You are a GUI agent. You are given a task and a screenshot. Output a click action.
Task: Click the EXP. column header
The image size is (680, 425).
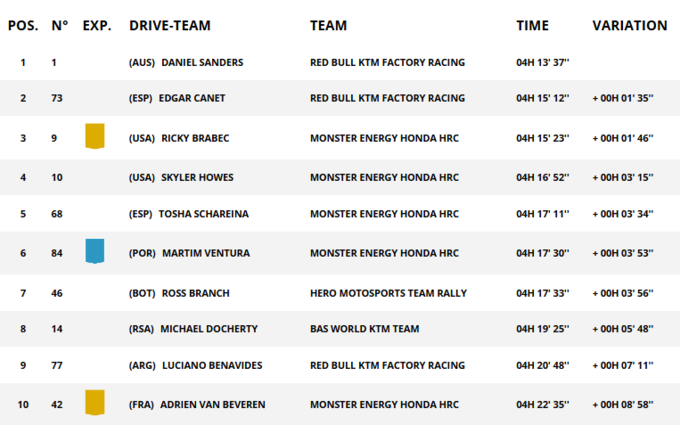coord(97,25)
